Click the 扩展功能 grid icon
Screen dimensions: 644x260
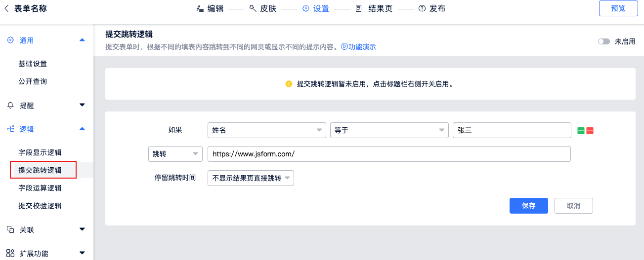click(10, 253)
